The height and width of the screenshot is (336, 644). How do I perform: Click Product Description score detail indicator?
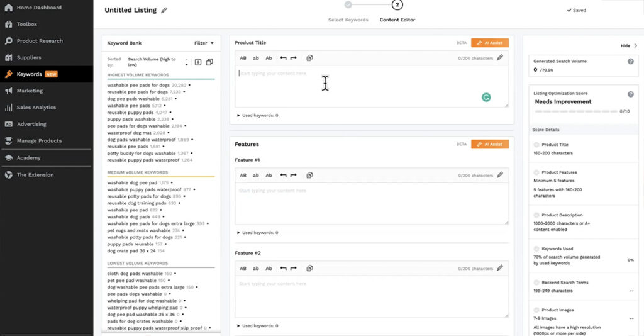tap(536, 215)
